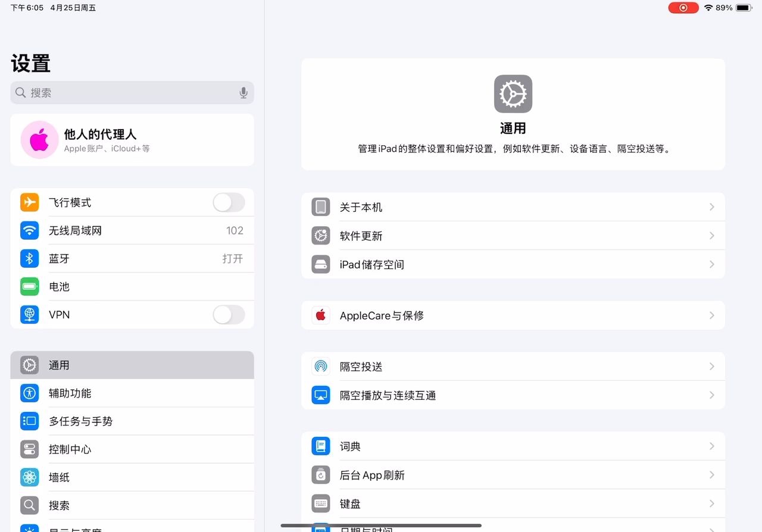Enable the VPN switch
Screen dimensions: 762x532
[229, 315]
